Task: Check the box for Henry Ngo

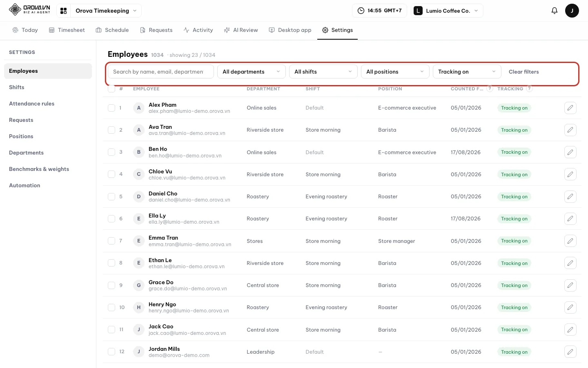Action: pos(111,307)
